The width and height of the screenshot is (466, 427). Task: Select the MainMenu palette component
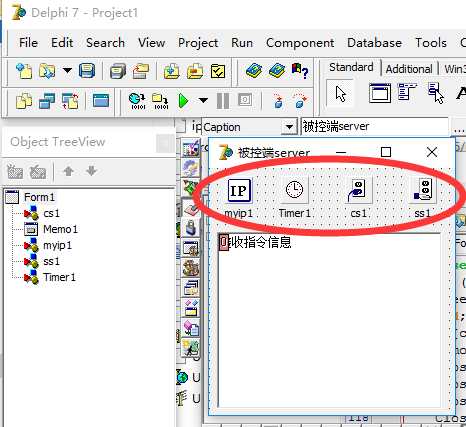click(x=407, y=92)
